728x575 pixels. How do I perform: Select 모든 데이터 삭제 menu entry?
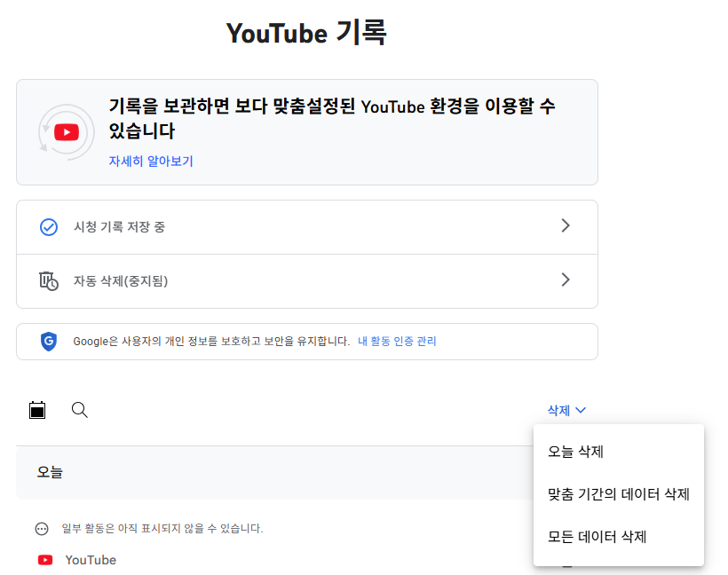(x=619, y=537)
